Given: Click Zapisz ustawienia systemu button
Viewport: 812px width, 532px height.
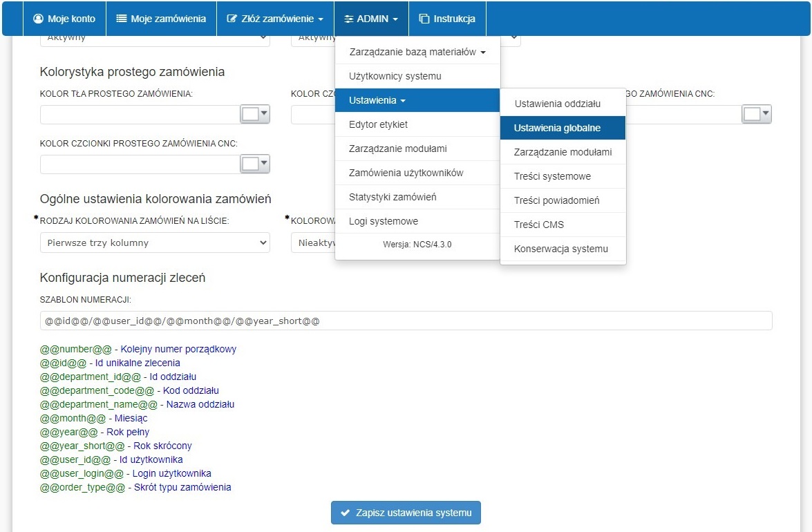Looking at the screenshot, I should (406, 513).
